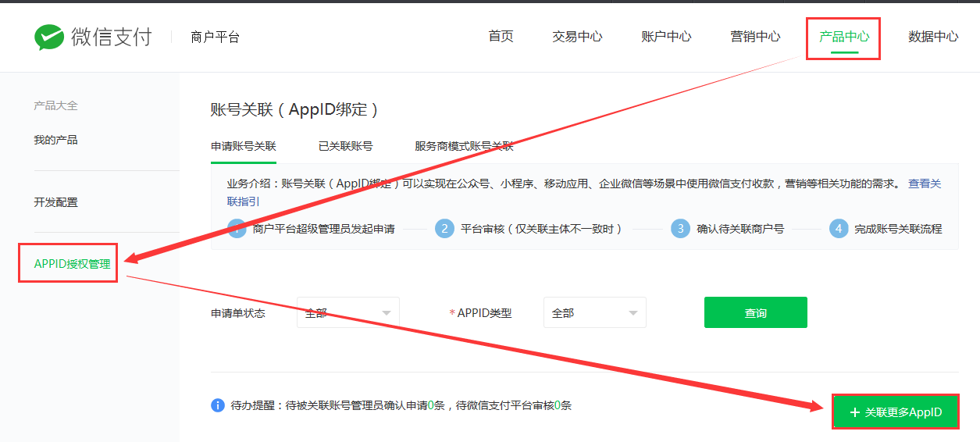The height and width of the screenshot is (442, 980).
Task: Switch to the 已关联账号 tab
Action: [345, 146]
